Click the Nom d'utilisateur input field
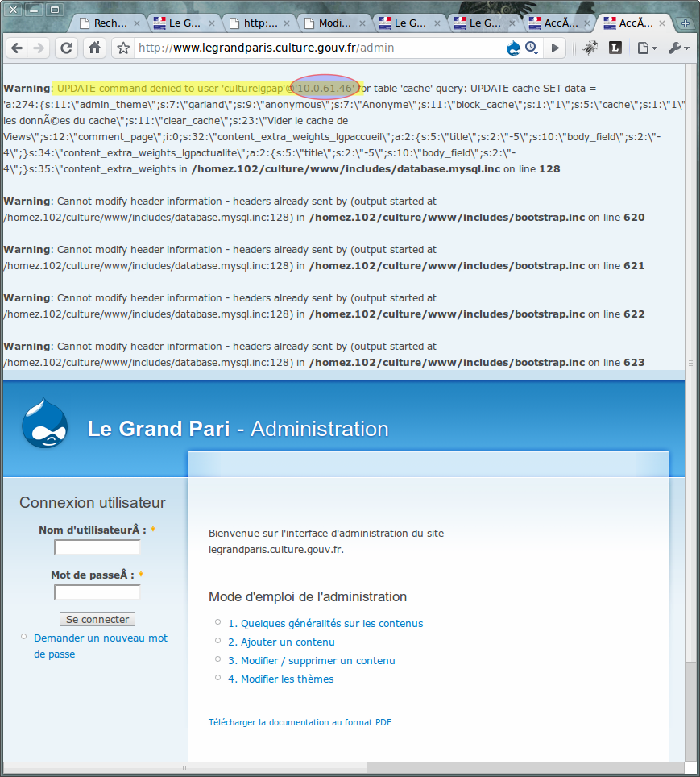This screenshot has height=777, width=700. tap(97, 547)
